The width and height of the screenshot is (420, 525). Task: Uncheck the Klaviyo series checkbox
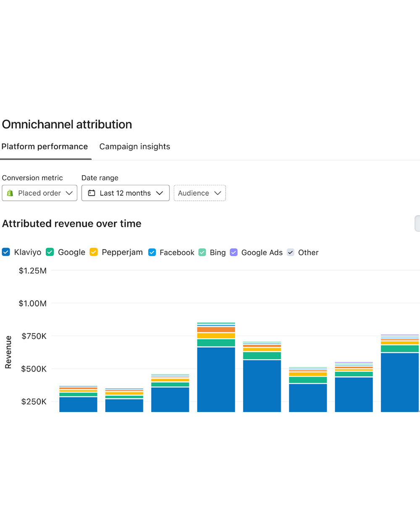click(6, 252)
